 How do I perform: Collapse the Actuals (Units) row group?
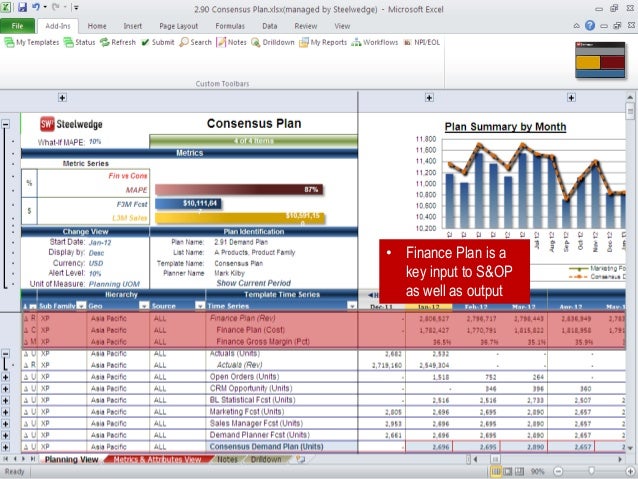6,354
